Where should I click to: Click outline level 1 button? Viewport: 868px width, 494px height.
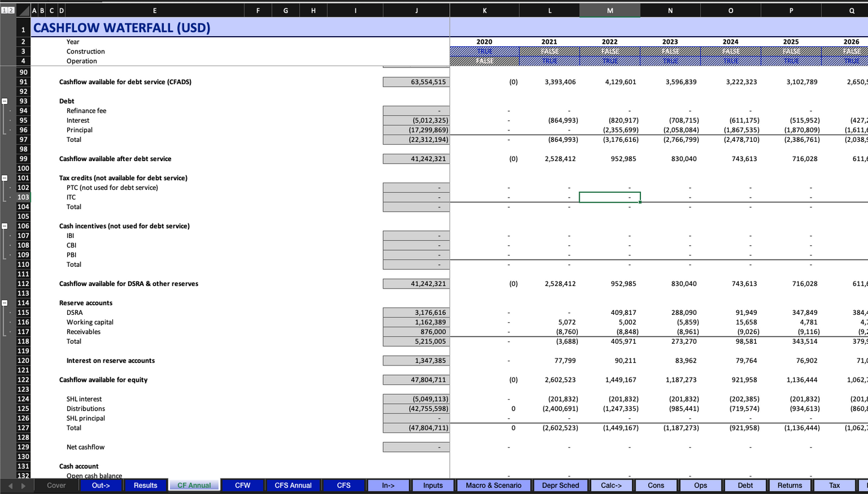[3, 10]
